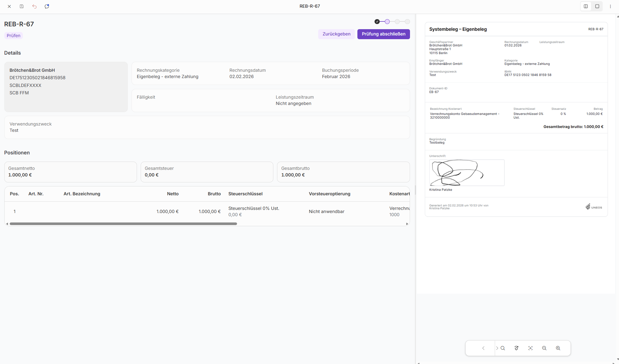Click the Steuerschlüssel column header
The width and height of the screenshot is (619, 364).
pos(245,194)
